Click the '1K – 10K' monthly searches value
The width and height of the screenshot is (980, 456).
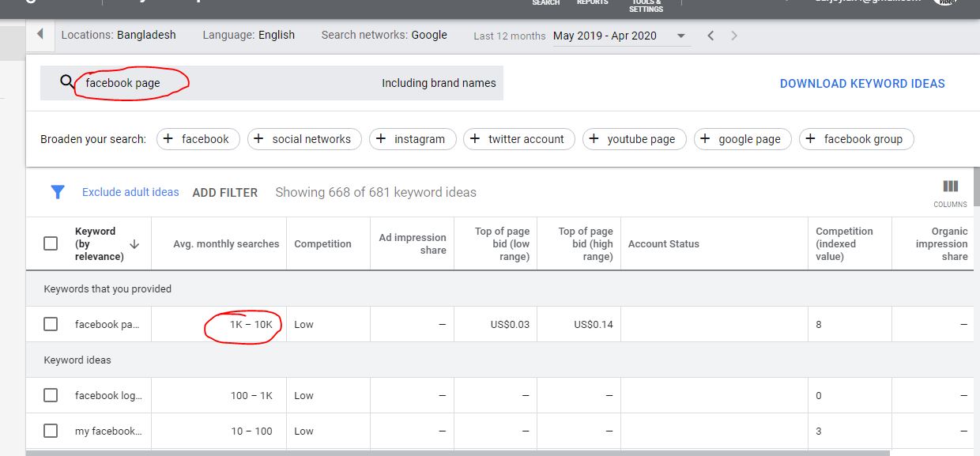point(251,324)
